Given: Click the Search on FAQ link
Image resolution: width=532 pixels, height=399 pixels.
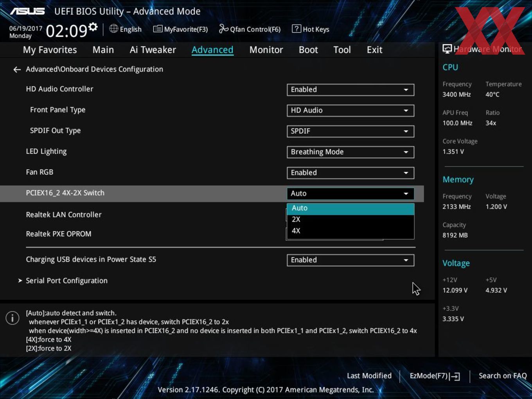Looking at the screenshot, I should coord(503,376).
